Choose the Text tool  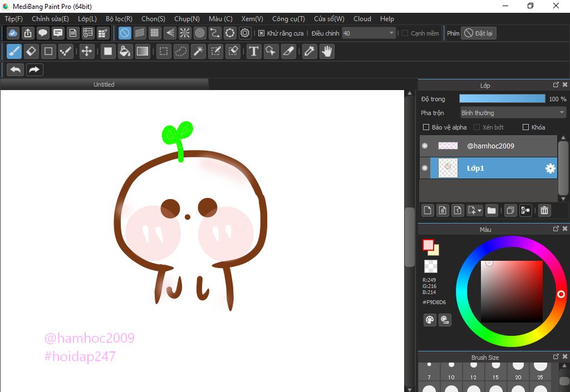pos(254,52)
